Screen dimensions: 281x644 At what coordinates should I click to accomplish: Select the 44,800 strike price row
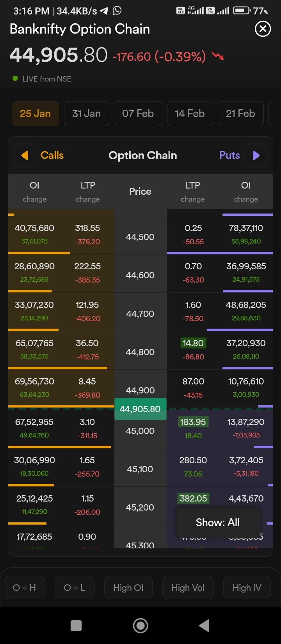(140, 352)
